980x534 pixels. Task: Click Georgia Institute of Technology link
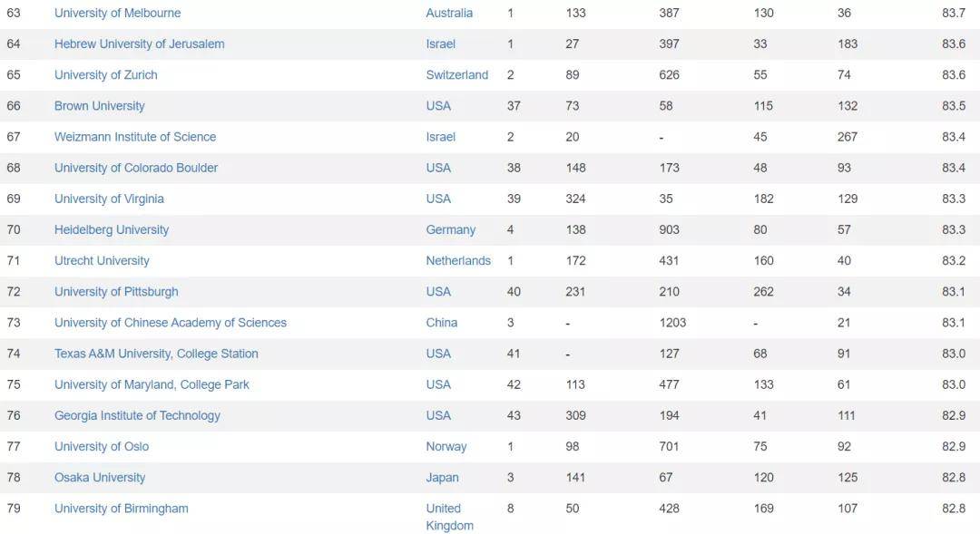click(x=137, y=415)
